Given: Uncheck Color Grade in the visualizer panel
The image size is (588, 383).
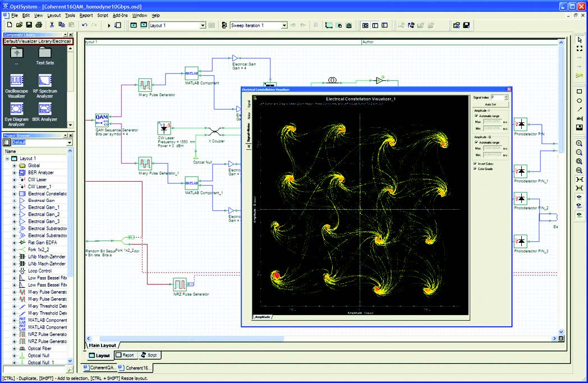Looking at the screenshot, I should coord(475,169).
